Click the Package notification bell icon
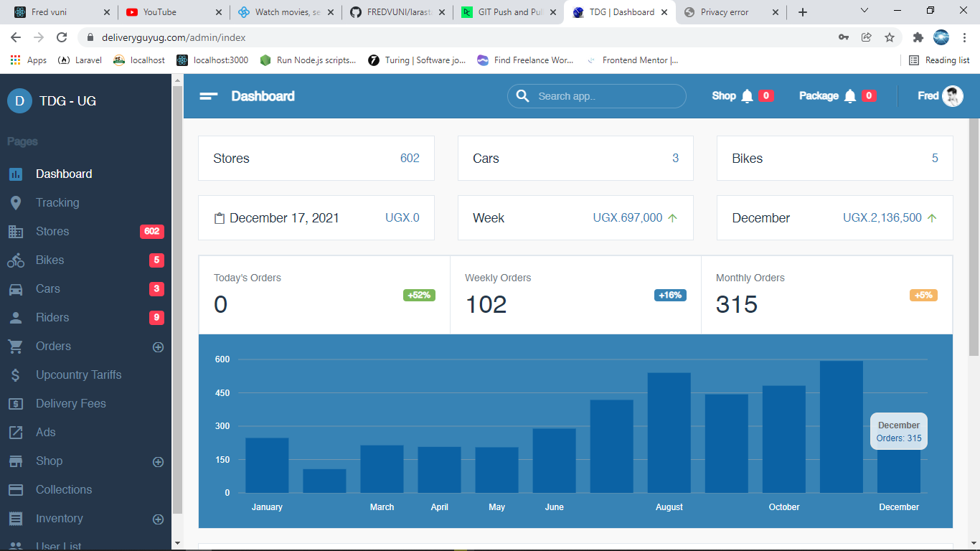Image resolution: width=980 pixels, height=551 pixels. point(850,96)
